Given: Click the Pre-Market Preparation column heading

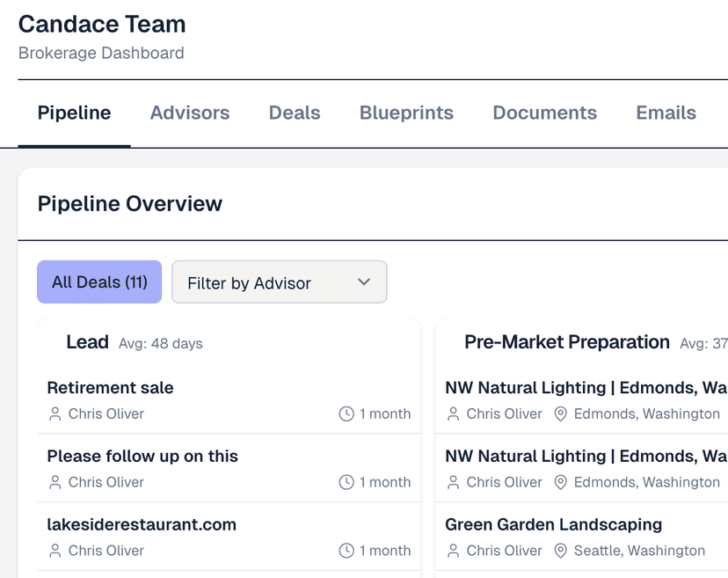Looking at the screenshot, I should (x=567, y=342).
